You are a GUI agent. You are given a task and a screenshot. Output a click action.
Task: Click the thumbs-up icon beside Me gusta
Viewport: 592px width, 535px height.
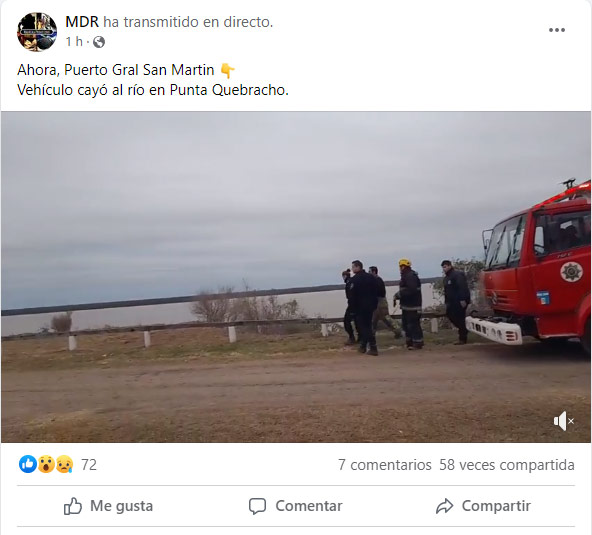(x=72, y=506)
